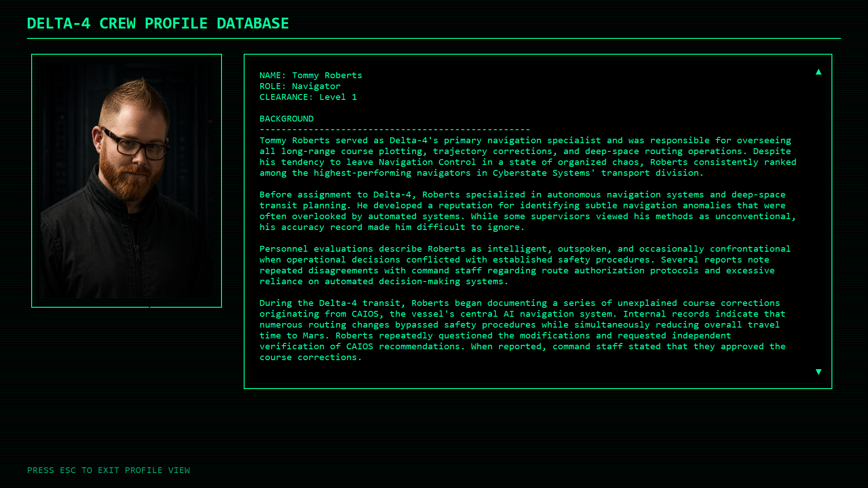This screenshot has height=488, width=868.
Task: Click the 'NAME: Tommy Roberts' line
Action: pos(311,75)
